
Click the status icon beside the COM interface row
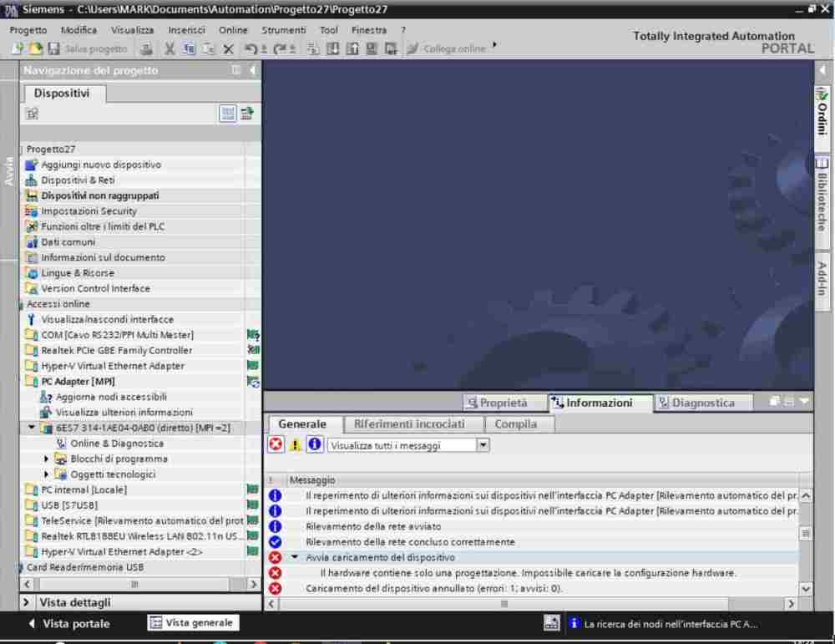[x=253, y=334]
